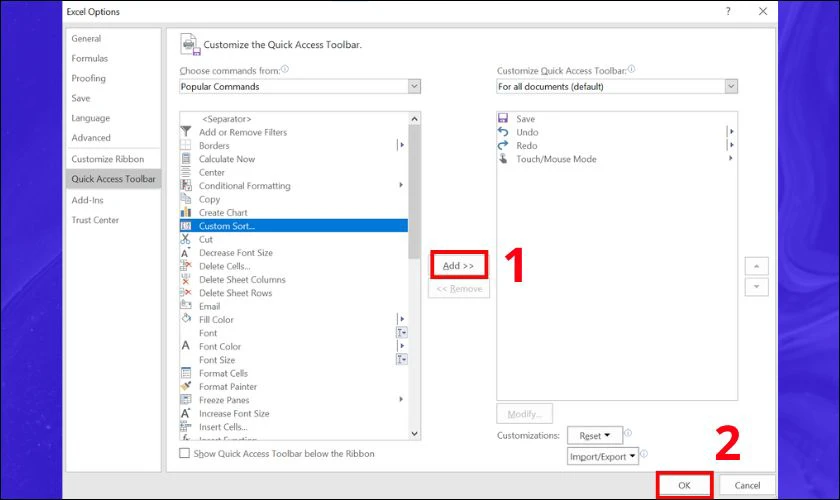840x500 pixels.
Task: Click the commands list scrollbar up arrow
Action: point(415,118)
